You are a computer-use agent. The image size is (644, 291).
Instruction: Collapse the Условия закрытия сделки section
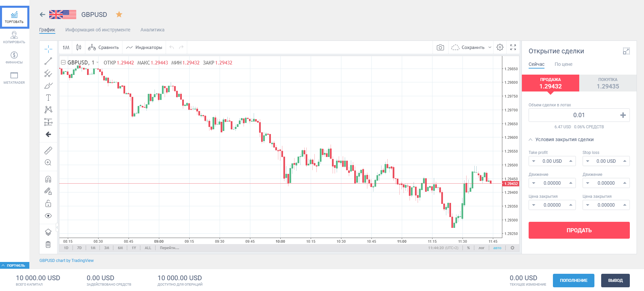click(x=531, y=139)
